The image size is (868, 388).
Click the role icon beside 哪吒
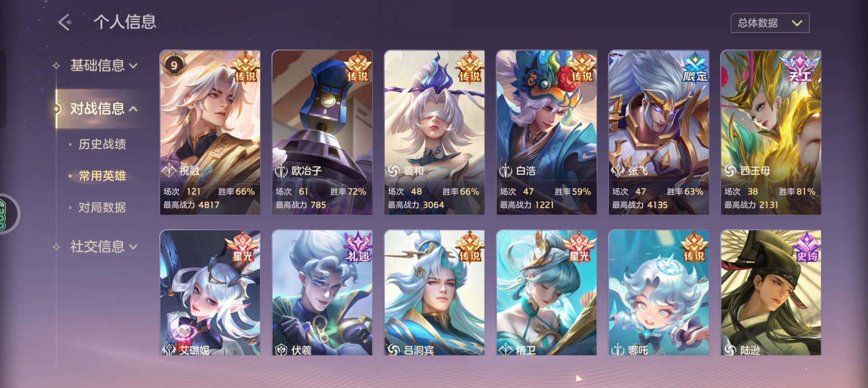point(618,349)
